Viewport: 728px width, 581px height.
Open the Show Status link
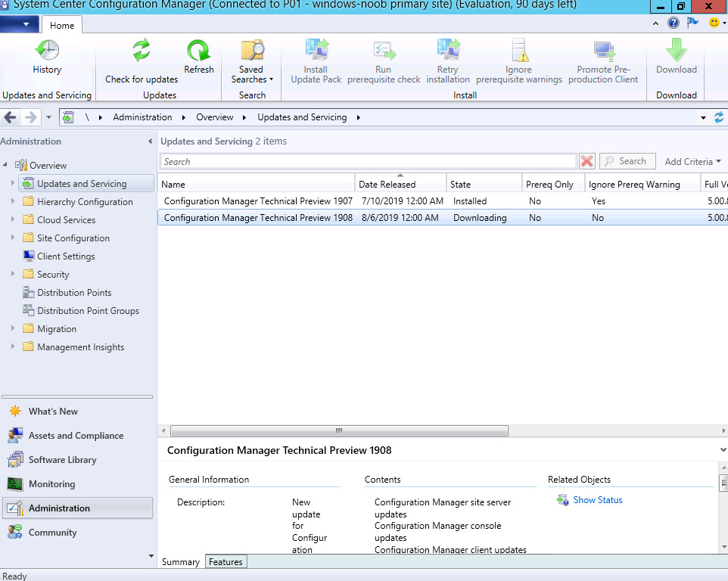598,500
